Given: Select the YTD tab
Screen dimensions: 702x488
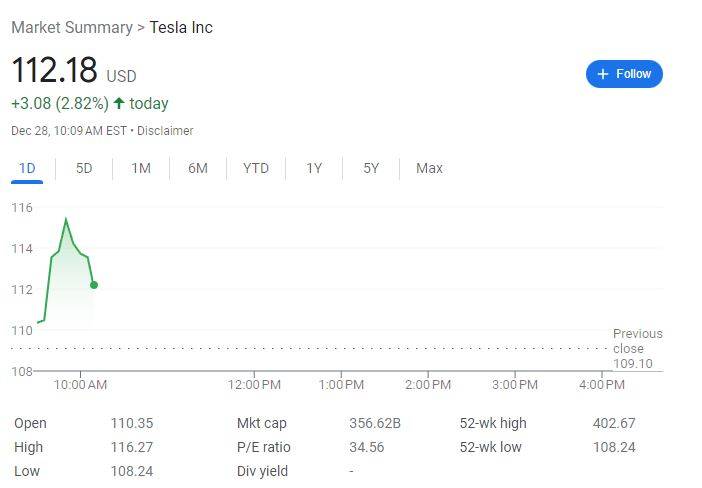Looking at the screenshot, I should 256,168.
